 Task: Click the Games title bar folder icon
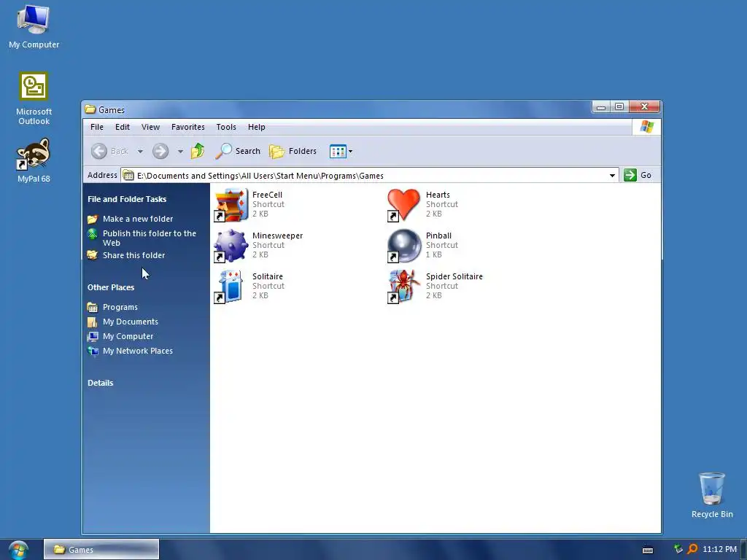coord(90,109)
